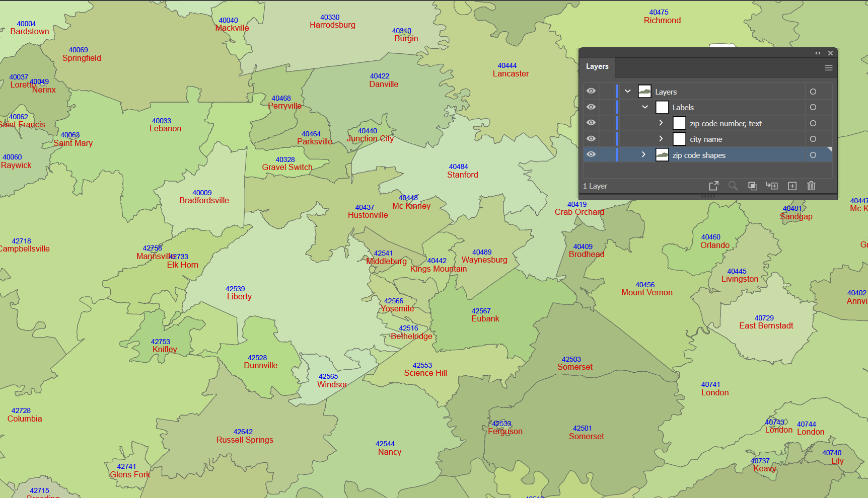Select the Labels layer row
The height and width of the screenshot is (498, 868).
click(x=707, y=107)
